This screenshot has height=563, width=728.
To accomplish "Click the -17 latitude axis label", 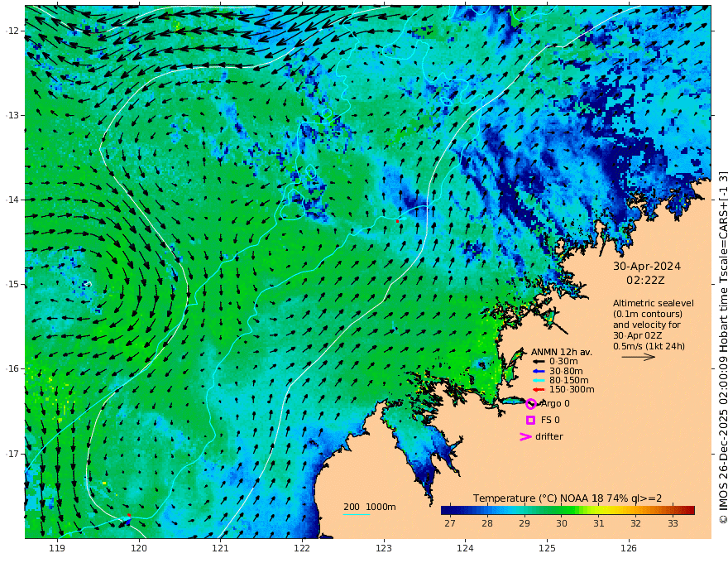I will [12, 454].
